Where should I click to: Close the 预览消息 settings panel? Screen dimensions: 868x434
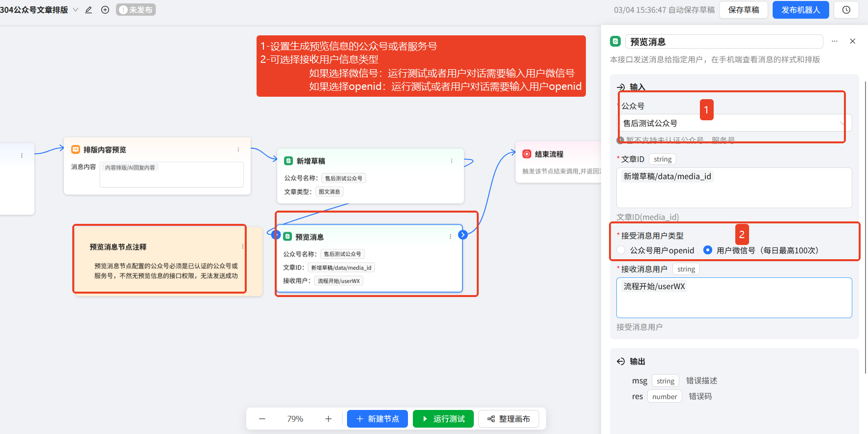[853, 42]
